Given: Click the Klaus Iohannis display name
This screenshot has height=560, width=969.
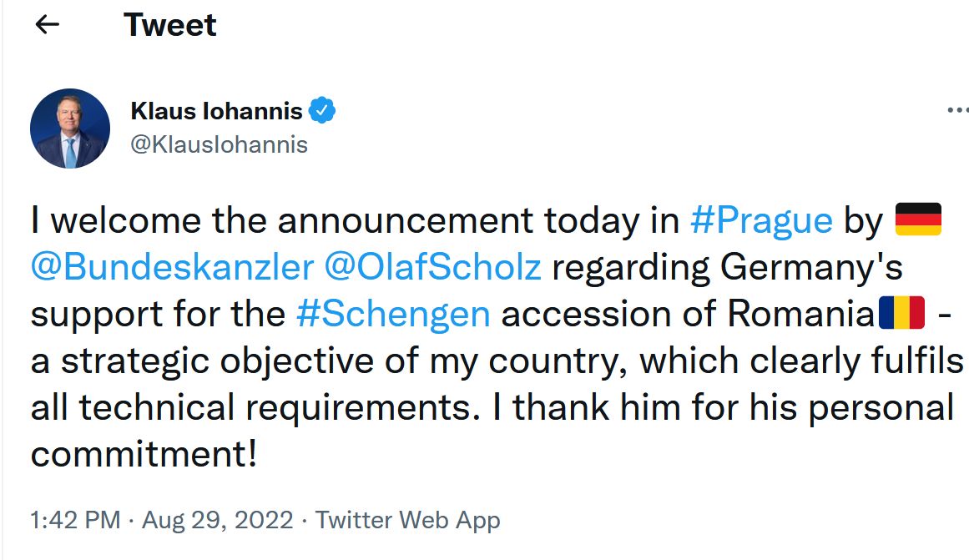Looking at the screenshot, I should point(216,110).
